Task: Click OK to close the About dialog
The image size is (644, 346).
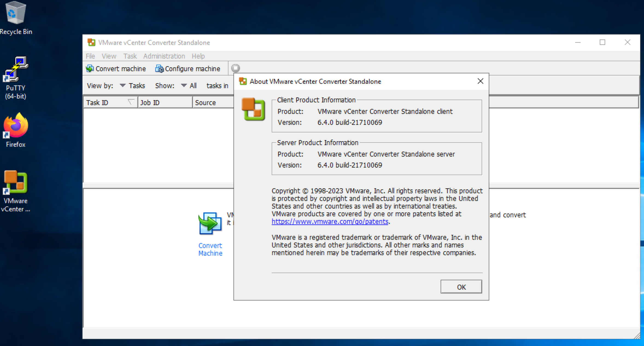Action: click(461, 286)
